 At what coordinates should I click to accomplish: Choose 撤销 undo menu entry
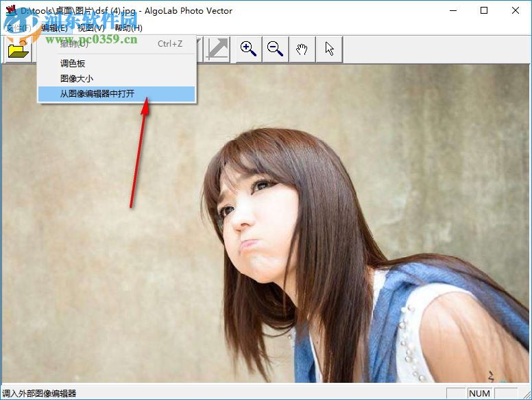tap(117, 44)
